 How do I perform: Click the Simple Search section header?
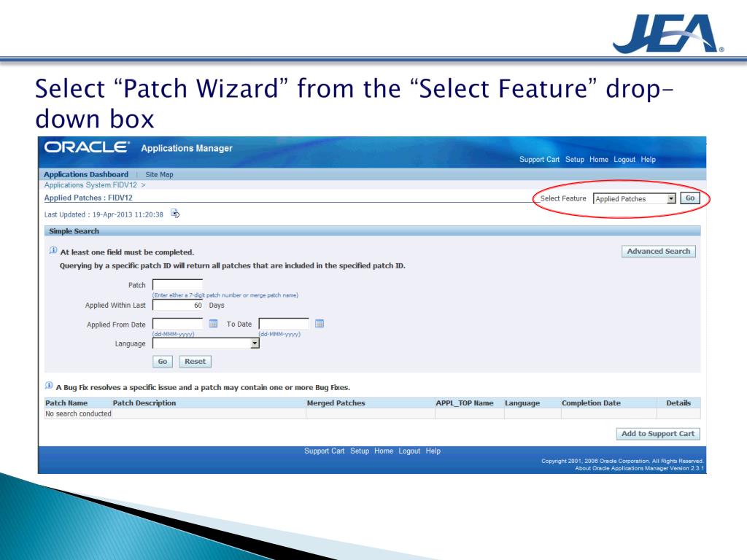372,231
